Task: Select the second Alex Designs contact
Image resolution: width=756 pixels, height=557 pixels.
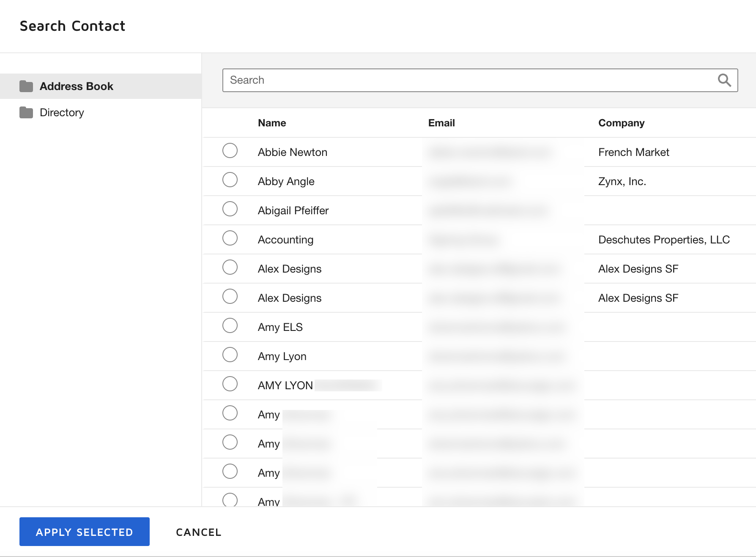Action: point(230,296)
